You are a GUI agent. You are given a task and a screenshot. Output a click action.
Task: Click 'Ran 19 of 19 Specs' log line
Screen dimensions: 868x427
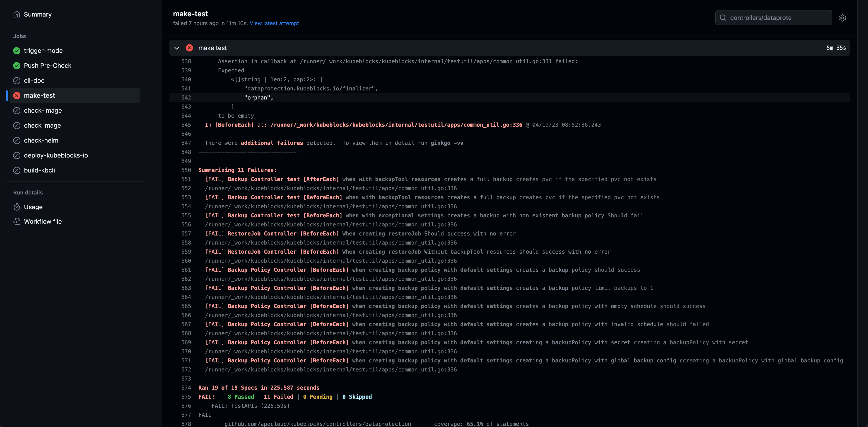[x=259, y=388]
